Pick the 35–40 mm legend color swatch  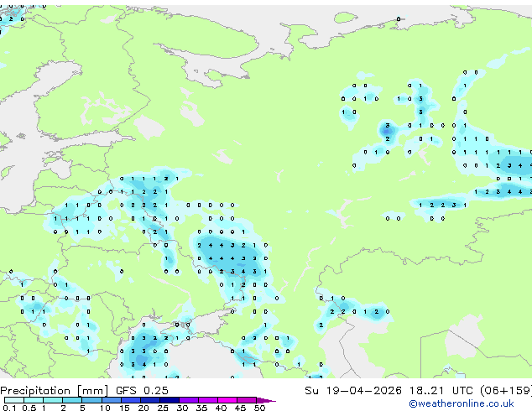click(207, 400)
